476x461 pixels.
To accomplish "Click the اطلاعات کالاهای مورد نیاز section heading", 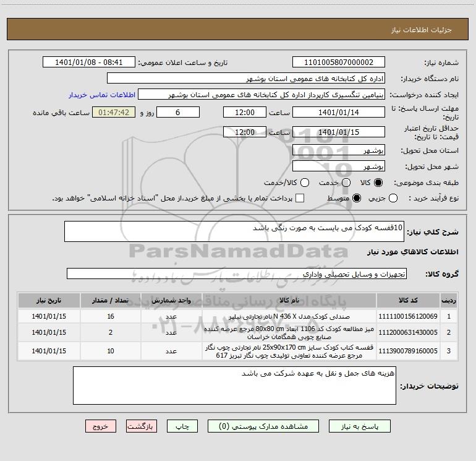I will [x=413, y=252].
